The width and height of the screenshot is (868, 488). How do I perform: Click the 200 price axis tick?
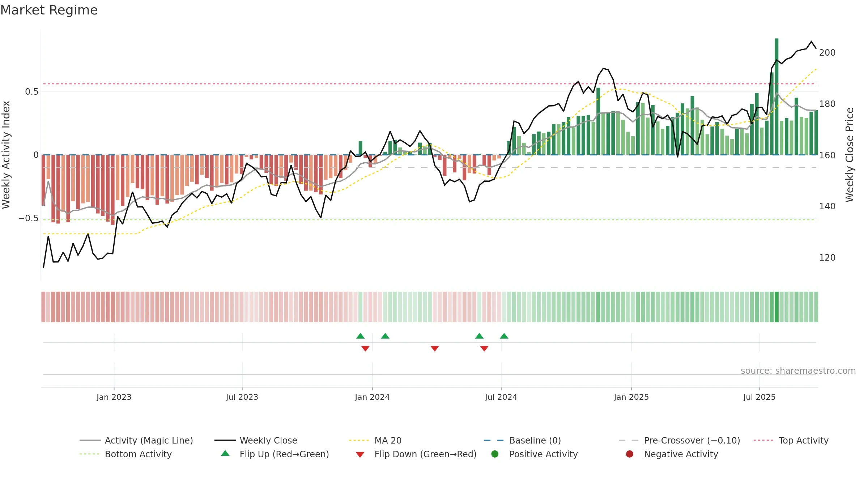827,53
